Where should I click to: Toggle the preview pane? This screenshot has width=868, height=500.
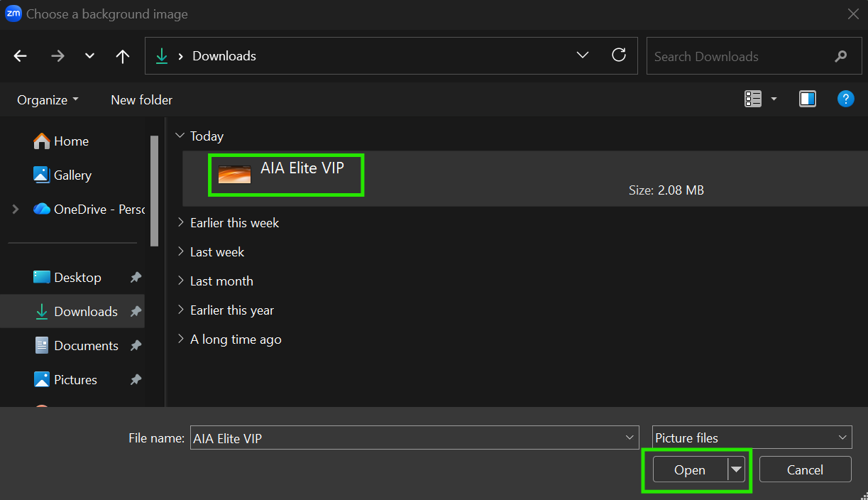point(808,99)
